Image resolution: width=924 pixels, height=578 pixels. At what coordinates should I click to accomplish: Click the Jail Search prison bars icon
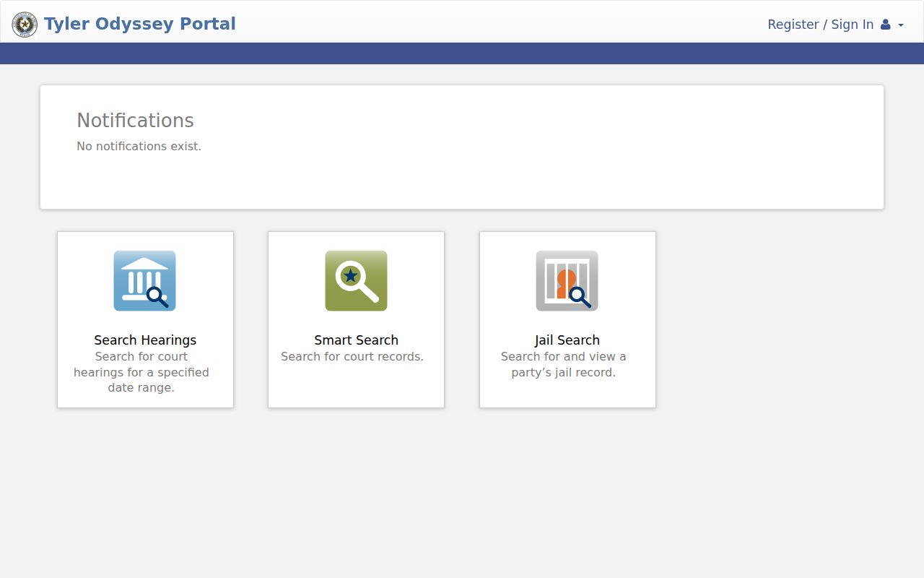(x=567, y=281)
